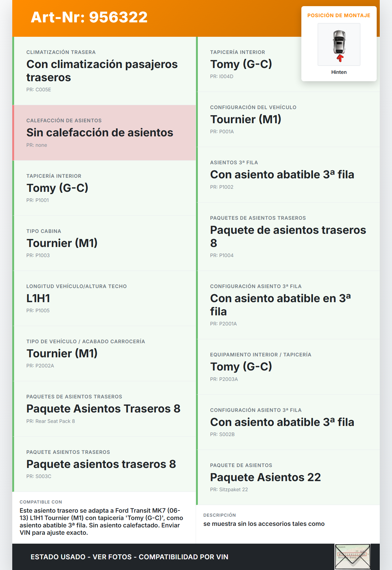392x570 pixels.
Task: Click the car mounting position image
Action: [x=339, y=45]
